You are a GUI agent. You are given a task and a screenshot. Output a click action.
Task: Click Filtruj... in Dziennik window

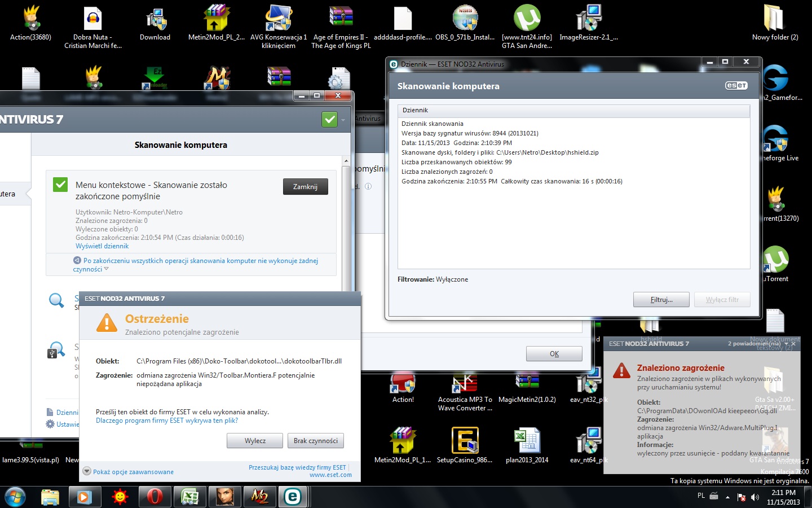(x=661, y=300)
